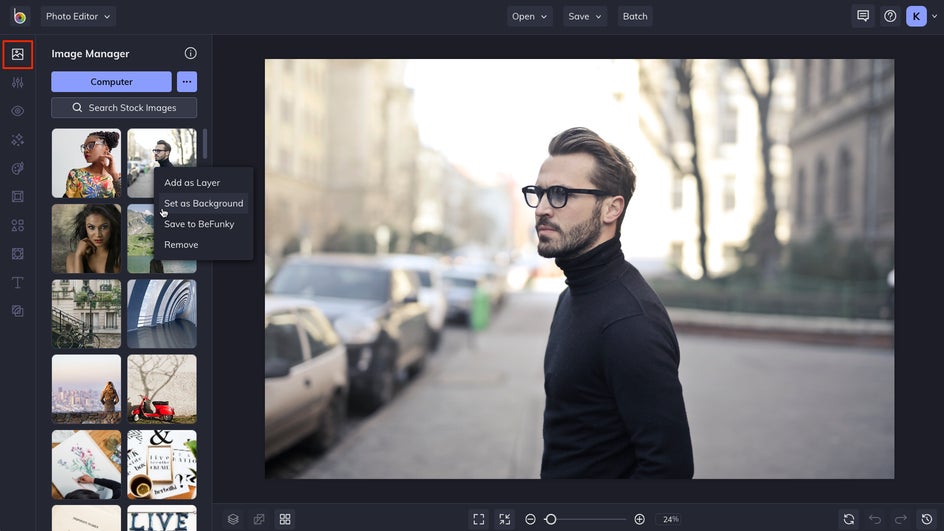944x531 pixels.
Task: Open the feedback chat icon
Action: click(x=863, y=16)
